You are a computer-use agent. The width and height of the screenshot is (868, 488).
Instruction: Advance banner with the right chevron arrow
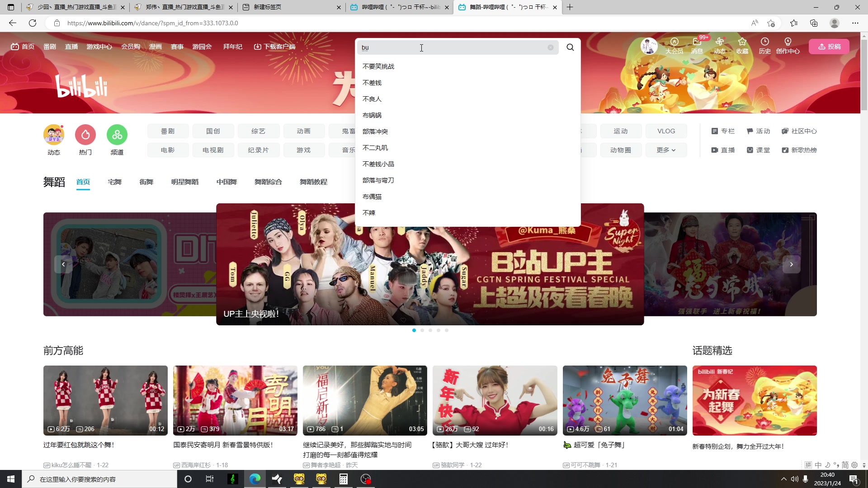point(792,264)
